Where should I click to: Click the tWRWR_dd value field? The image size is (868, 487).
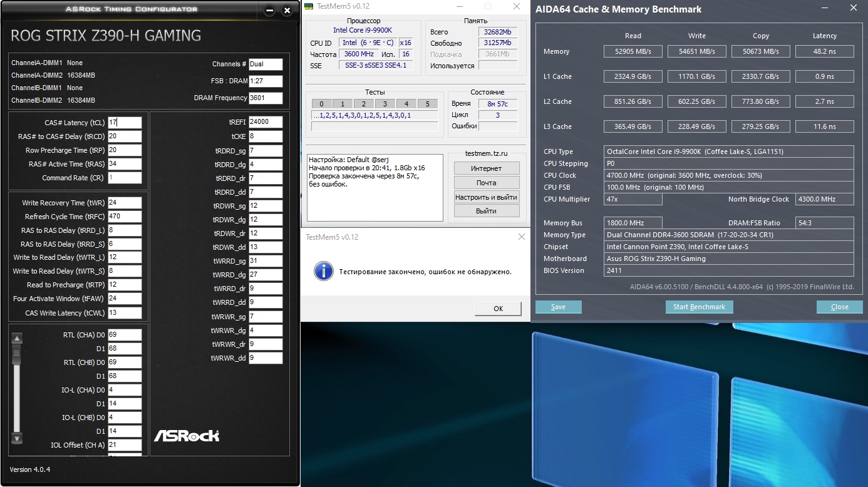point(266,358)
